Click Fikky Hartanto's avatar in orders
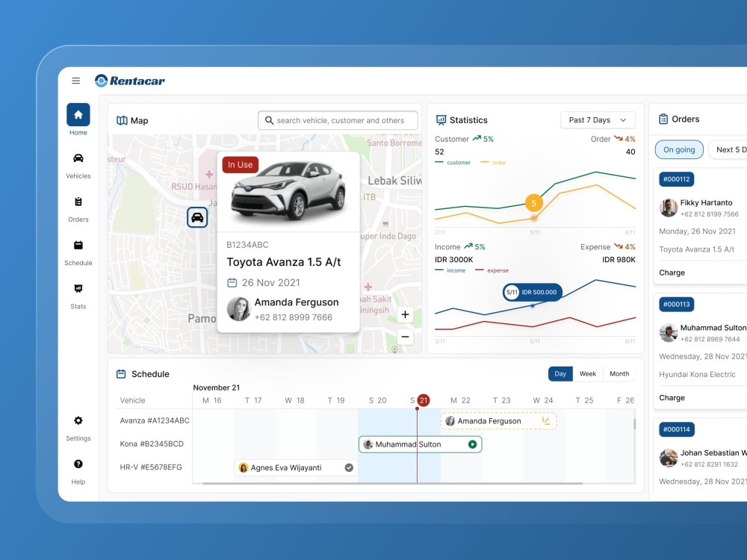 (669, 208)
